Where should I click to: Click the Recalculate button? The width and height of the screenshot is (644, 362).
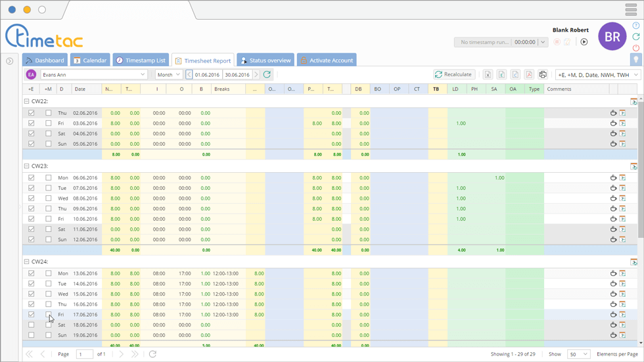pyautogui.click(x=453, y=75)
